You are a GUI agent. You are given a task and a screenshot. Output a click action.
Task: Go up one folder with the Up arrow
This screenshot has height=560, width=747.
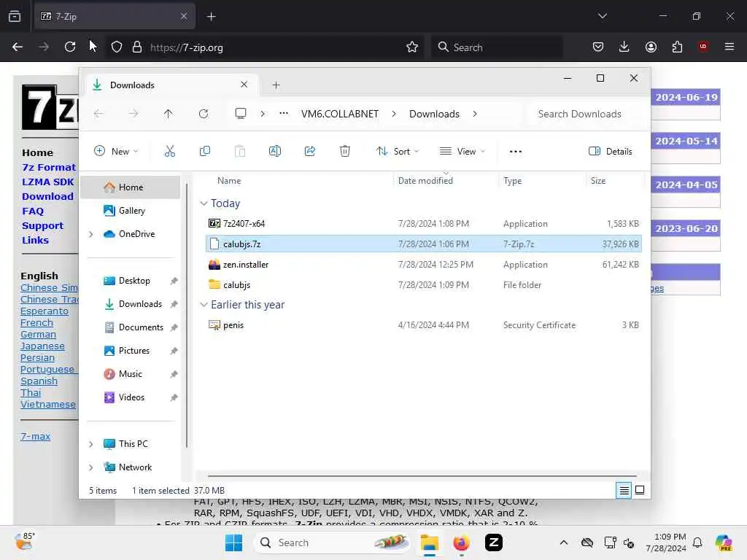[x=169, y=114]
